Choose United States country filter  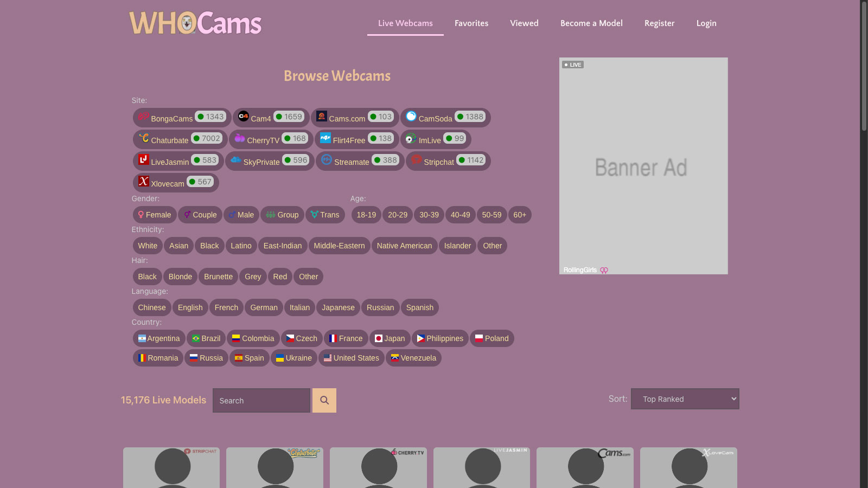[x=352, y=358]
